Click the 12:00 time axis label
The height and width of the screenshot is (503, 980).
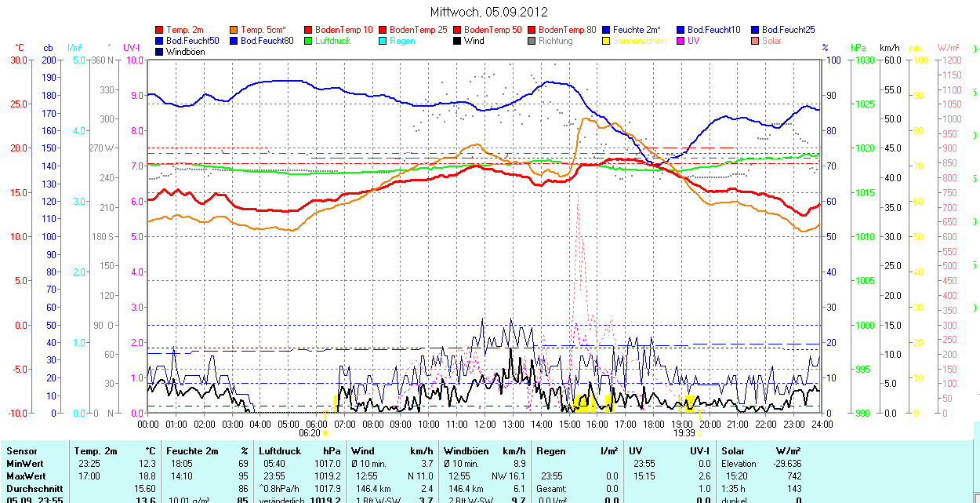(485, 424)
